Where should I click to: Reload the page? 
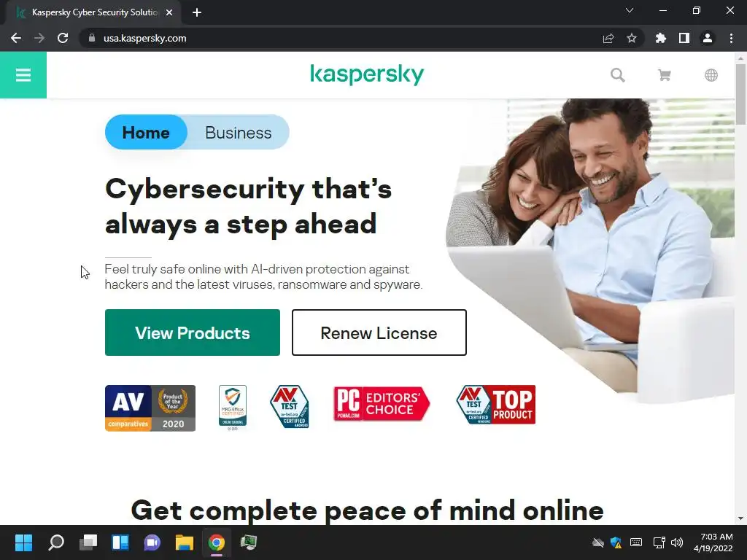pos(63,38)
